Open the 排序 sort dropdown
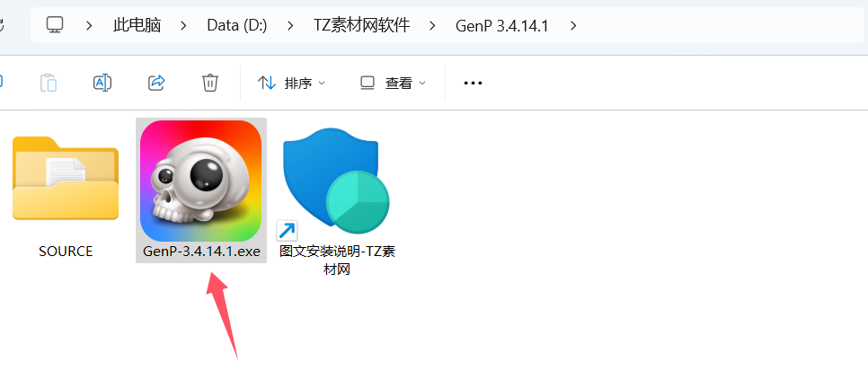The image size is (868, 389). tap(292, 83)
